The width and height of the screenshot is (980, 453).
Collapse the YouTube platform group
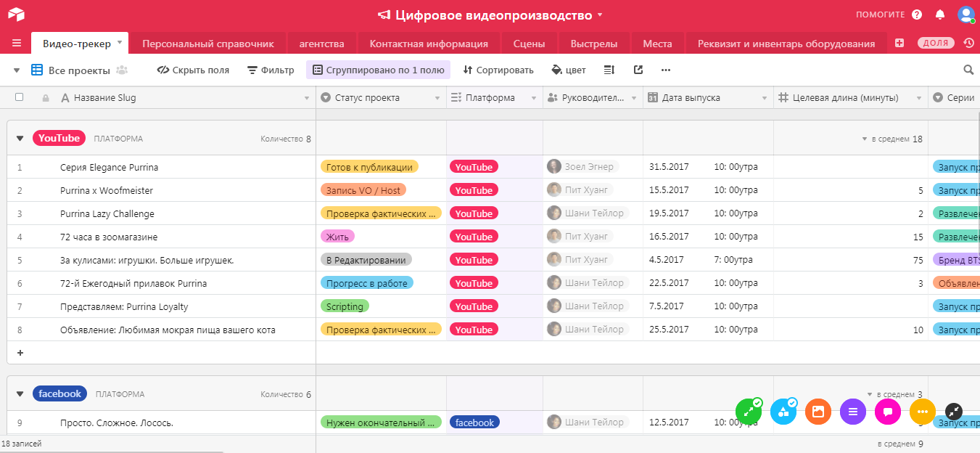point(20,137)
